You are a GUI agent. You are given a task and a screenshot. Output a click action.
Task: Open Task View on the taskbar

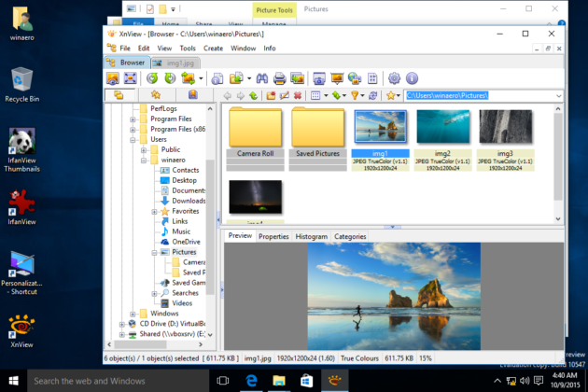[223, 381]
